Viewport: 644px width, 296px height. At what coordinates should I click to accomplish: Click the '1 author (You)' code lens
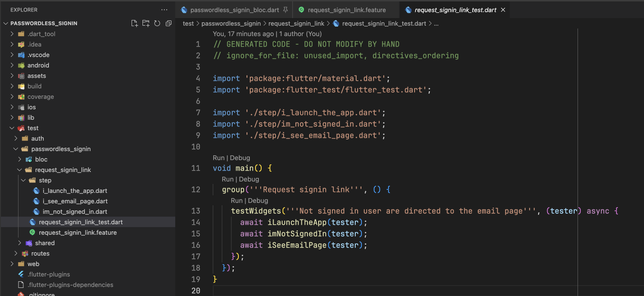point(300,34)
